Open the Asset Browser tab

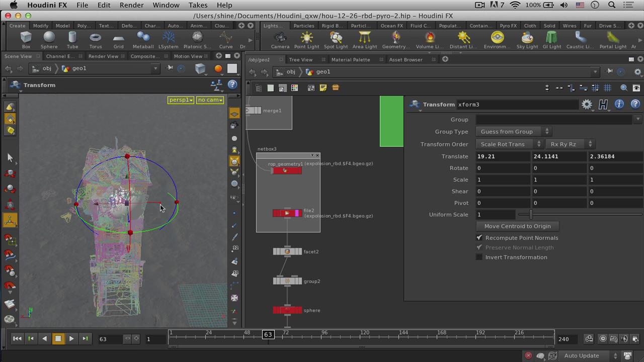tap(406, 60)
